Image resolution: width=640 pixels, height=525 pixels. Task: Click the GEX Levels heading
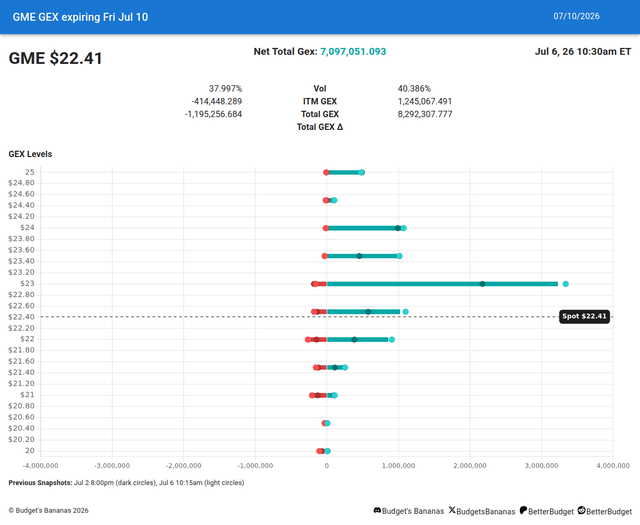tap(30, 154)
